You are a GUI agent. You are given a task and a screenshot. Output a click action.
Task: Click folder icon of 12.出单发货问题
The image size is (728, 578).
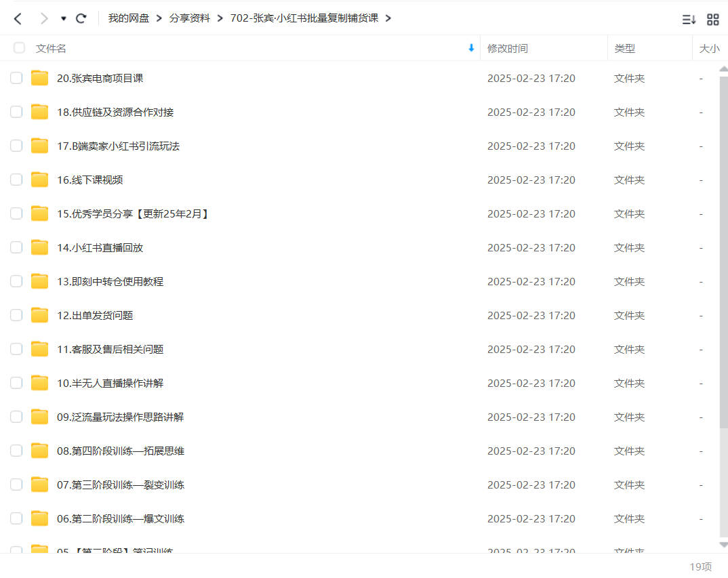click(x=39, y=315)
